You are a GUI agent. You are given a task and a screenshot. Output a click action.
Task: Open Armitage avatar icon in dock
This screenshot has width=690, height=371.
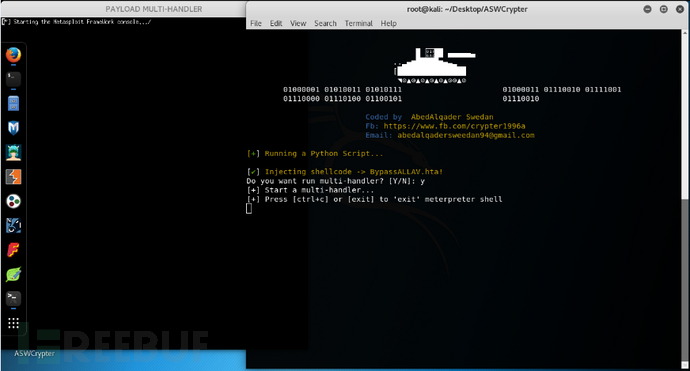point(13,153)
